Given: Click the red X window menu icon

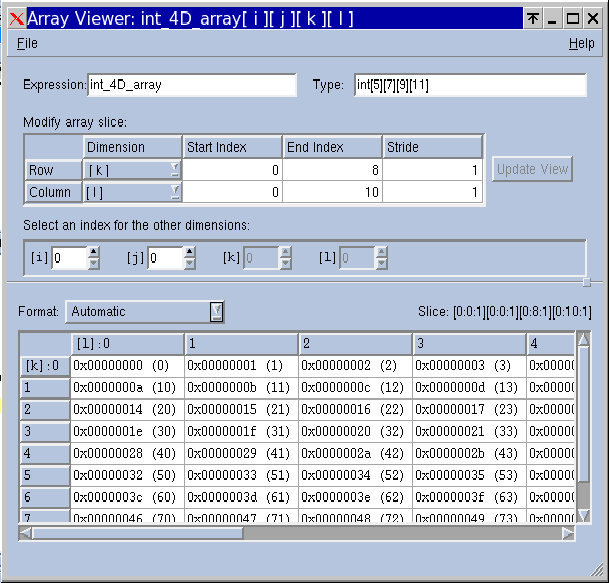Looking at the screenshot, I should pyautogui.click(x=16, y=19).
